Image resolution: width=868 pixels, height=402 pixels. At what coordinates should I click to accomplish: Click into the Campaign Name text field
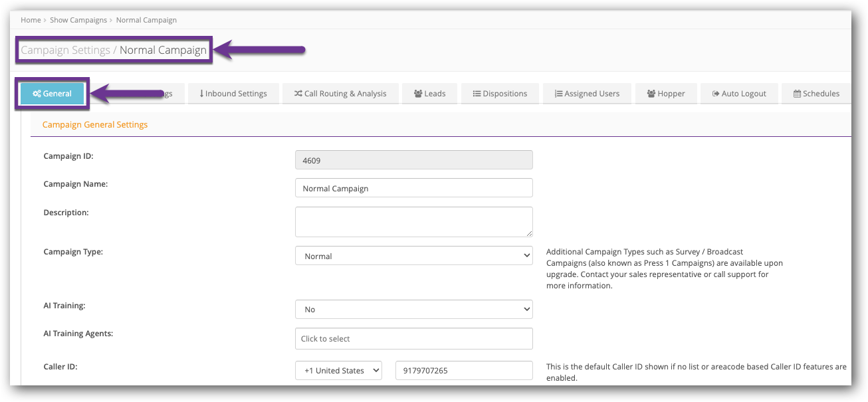pyautogui.click(x=413, y=188)
